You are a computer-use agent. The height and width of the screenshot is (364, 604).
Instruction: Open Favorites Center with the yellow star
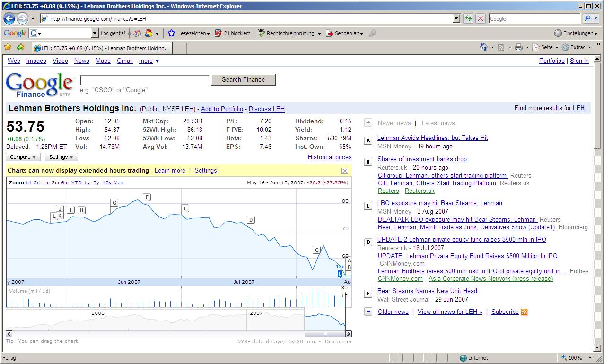tap(8, 47)
